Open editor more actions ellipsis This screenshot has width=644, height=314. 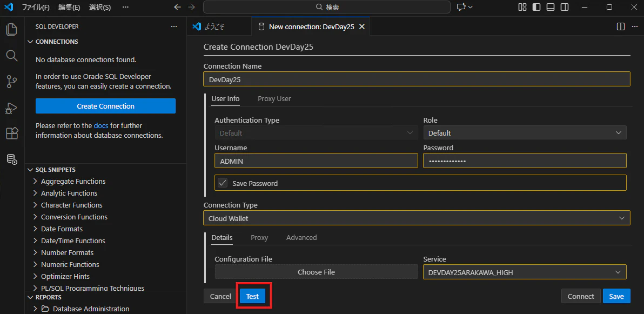click(635, 26)
